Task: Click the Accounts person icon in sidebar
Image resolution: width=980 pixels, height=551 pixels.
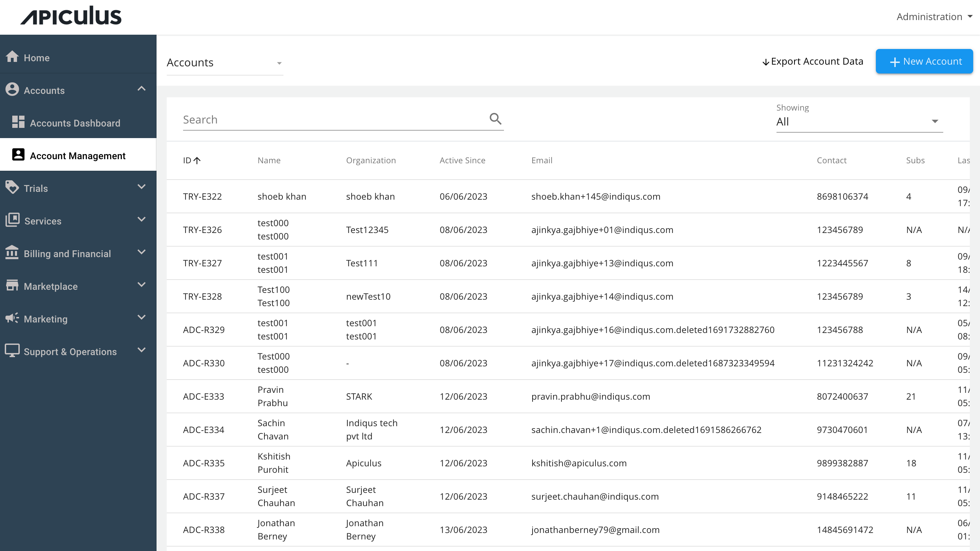Action: [12, 89]
